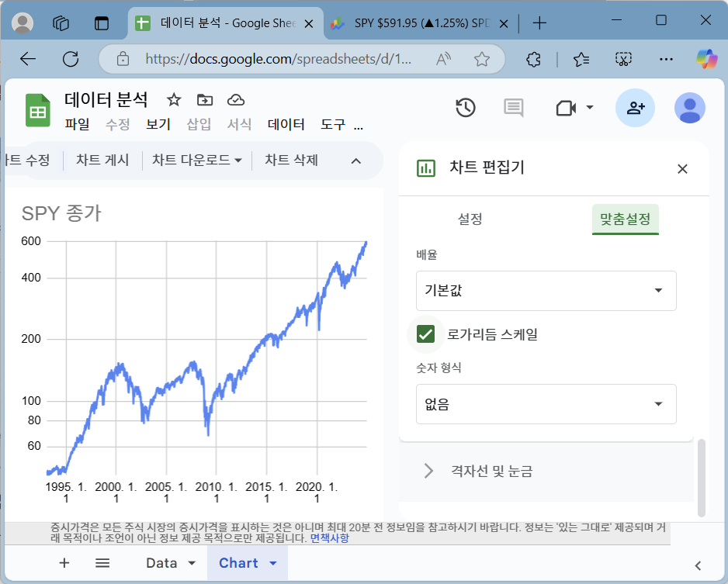Click the browser profile avatar icon
This screenshot has width=728, height=584.
coord(23,22)
